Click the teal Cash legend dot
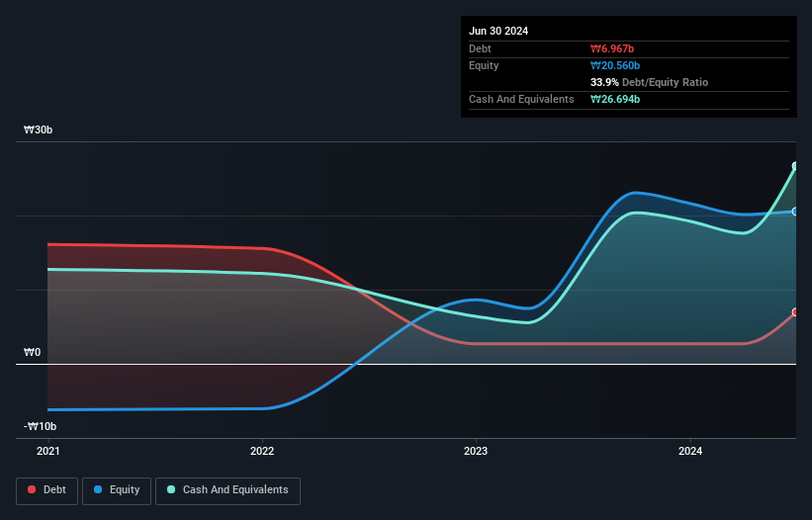This screenshot has width=812, height=520. 171,489
